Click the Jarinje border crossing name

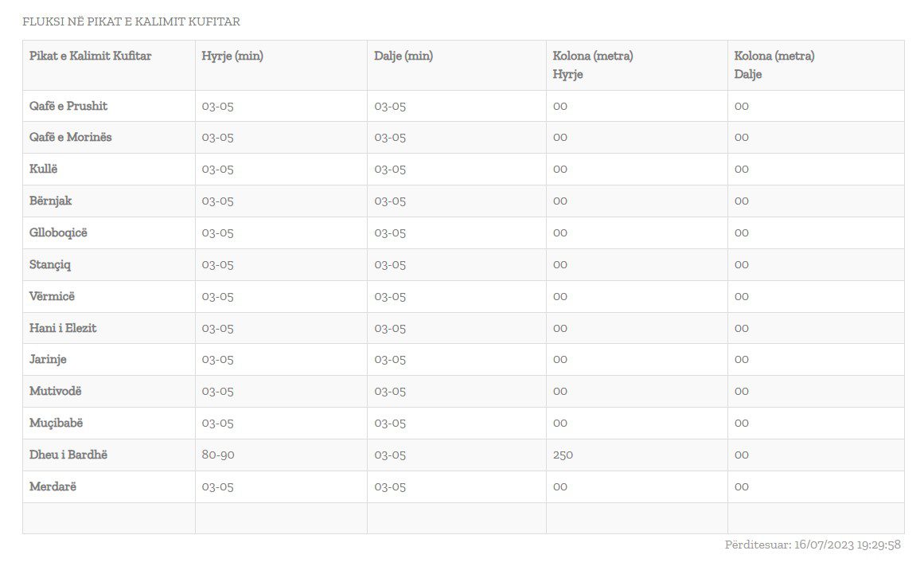[x=48, y=359]
